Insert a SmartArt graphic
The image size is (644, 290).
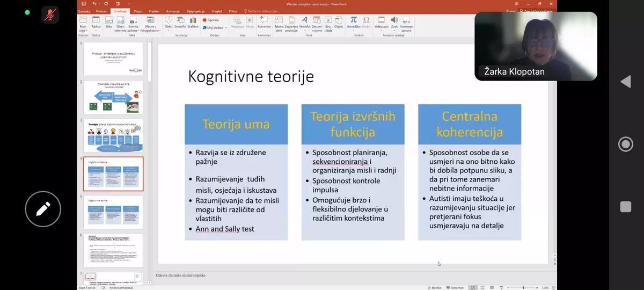180,23
